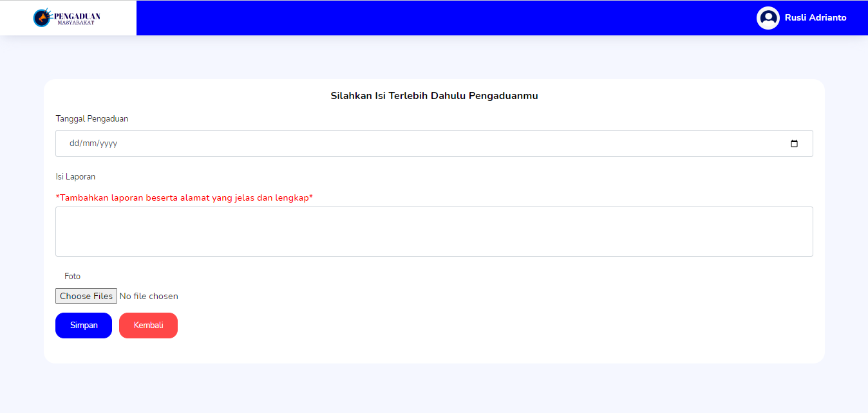Select the 'Tanggal Pengaduan' label
Image resolution: width=868 pixels, height=413 pixels.
coord(92,119)
